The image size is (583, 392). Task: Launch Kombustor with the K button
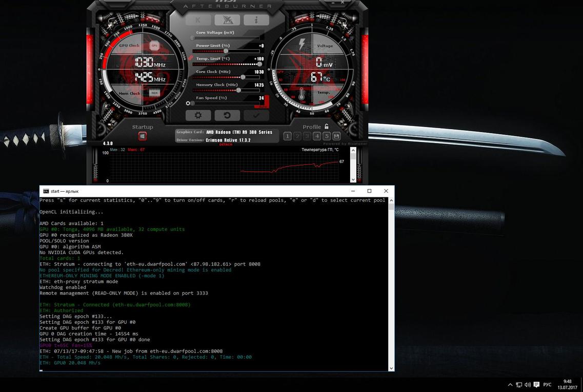click(198, 20)
